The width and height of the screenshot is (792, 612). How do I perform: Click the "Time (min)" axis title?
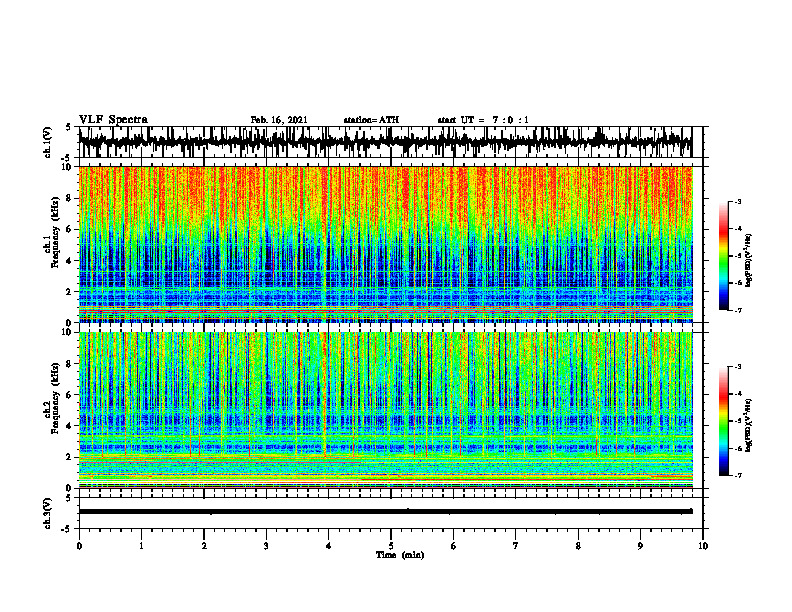(400, 555)
